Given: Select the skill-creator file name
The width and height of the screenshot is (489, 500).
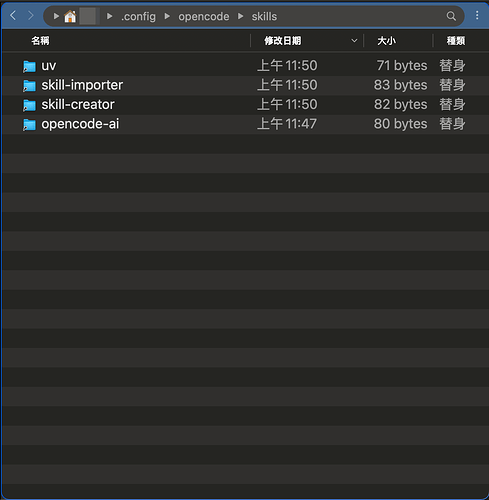Looking at the screenshot, I should click(78, 105).
